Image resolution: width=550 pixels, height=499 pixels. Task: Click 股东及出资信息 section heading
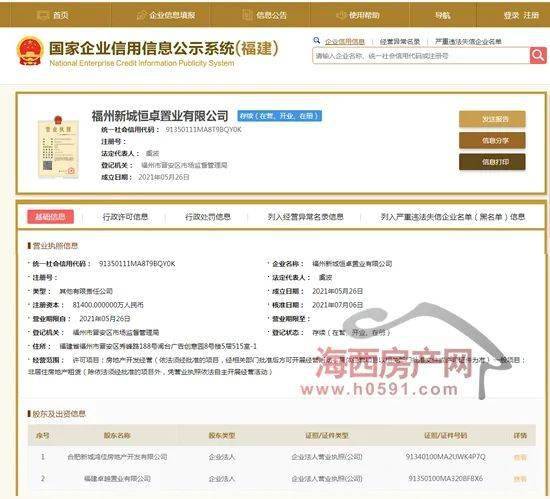tap(59, 414)
